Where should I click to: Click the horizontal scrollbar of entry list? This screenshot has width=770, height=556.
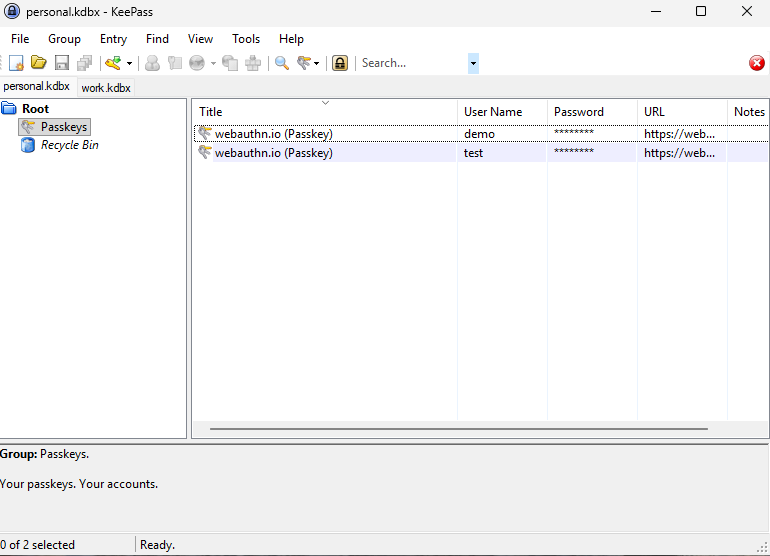point(459,429)
